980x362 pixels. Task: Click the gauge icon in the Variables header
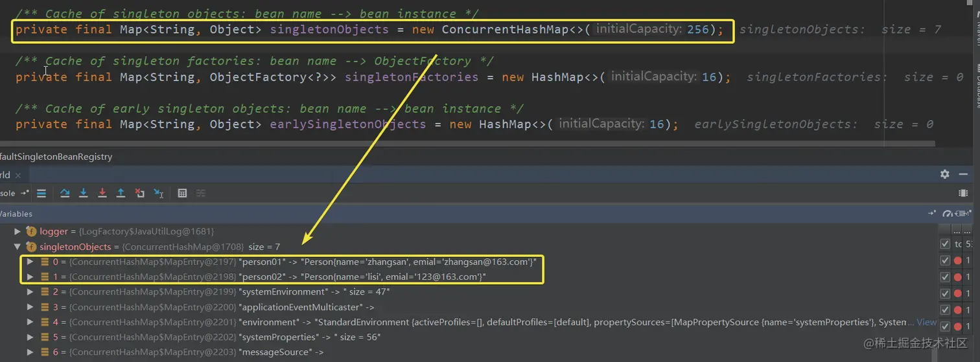(948, 213)
